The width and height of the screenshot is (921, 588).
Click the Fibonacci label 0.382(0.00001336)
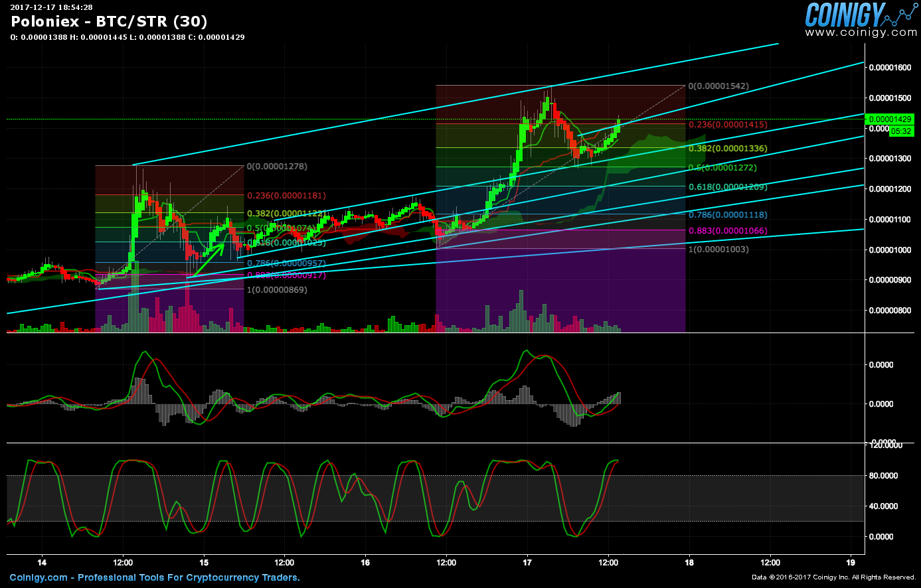[728, 149]
